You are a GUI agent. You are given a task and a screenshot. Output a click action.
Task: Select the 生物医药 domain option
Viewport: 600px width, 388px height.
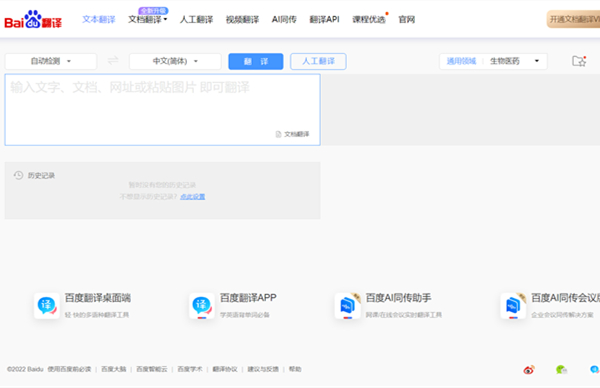pos(505,61)
